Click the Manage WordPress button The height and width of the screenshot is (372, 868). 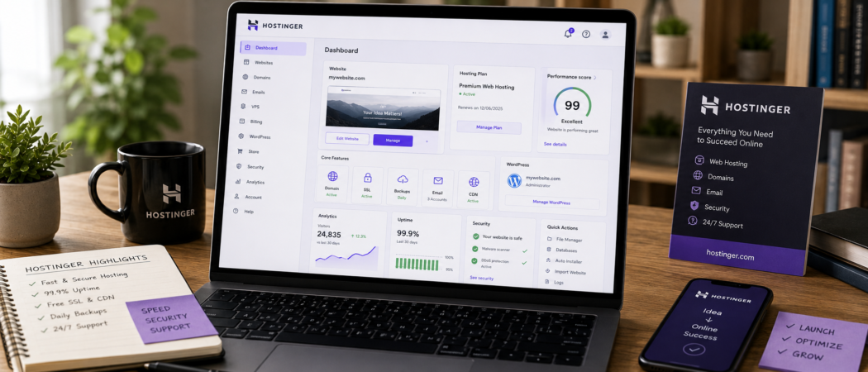pyautogui.click(x=552, y=203)
